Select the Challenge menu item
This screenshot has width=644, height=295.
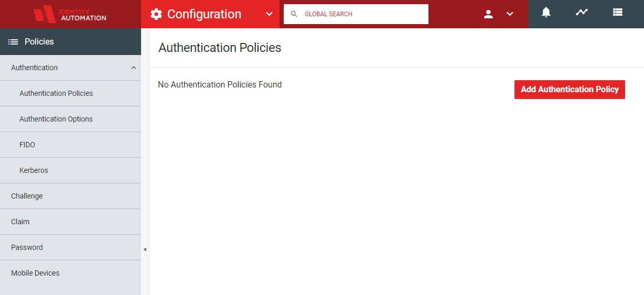pyautogui.click(x=70, y=196)
